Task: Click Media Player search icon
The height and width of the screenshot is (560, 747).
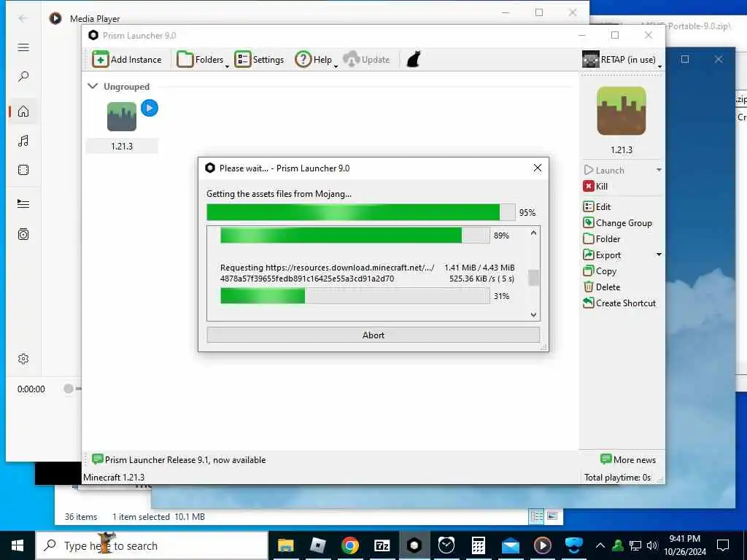Action: (23, 76)
